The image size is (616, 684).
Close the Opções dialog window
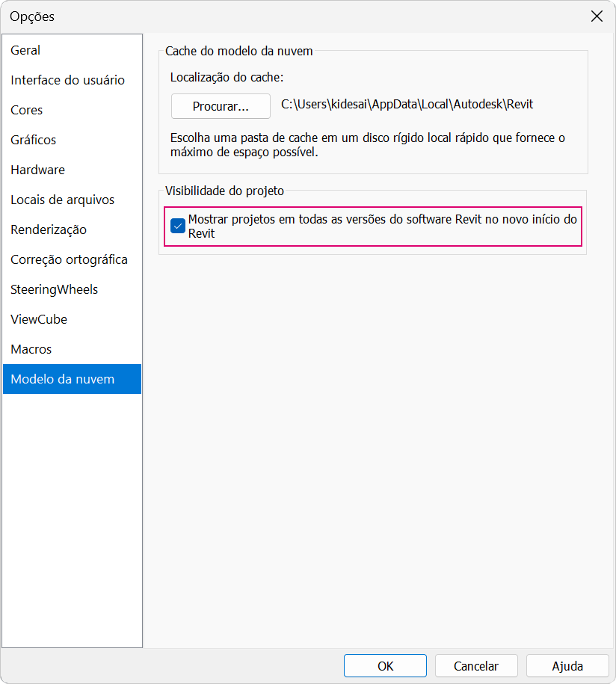coord(597,16)
